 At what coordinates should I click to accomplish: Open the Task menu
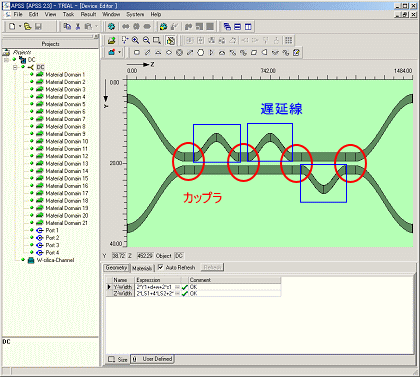[x=68, y=14]
